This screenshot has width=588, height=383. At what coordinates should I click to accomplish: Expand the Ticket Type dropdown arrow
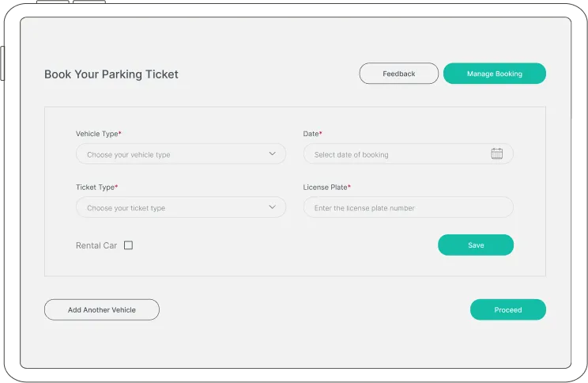(272, 207)
